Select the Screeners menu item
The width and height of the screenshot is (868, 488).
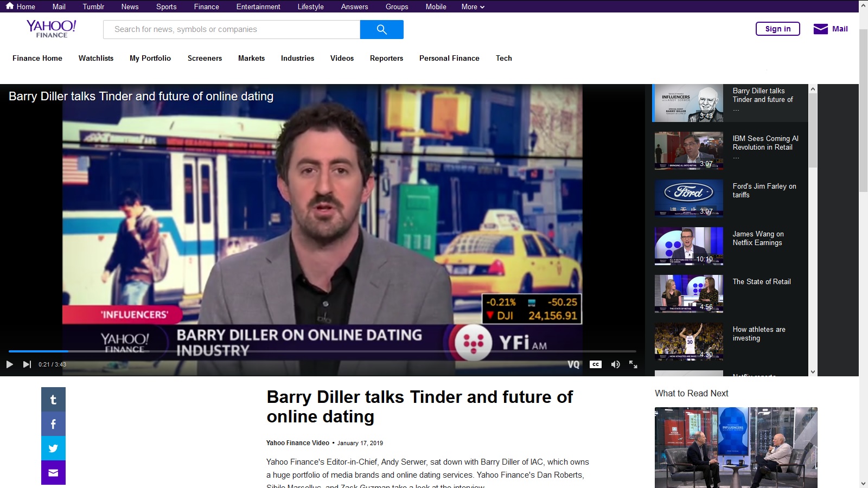point(205,58)
